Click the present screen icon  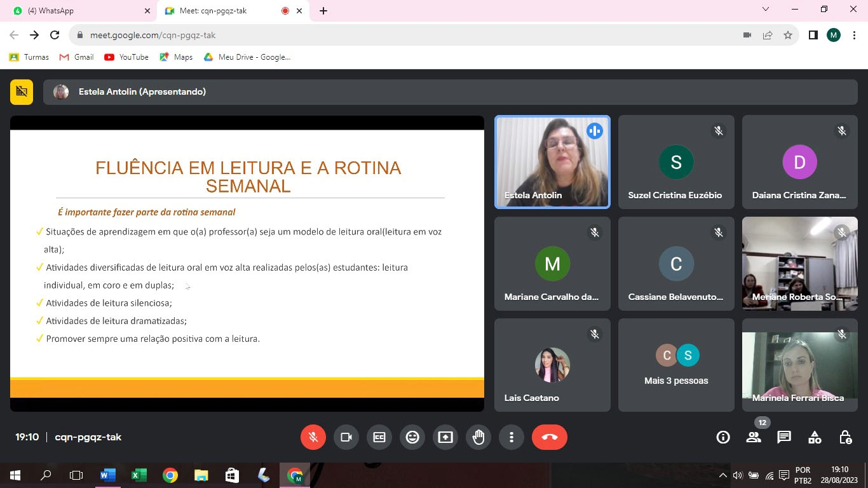(x=445, y=437)
